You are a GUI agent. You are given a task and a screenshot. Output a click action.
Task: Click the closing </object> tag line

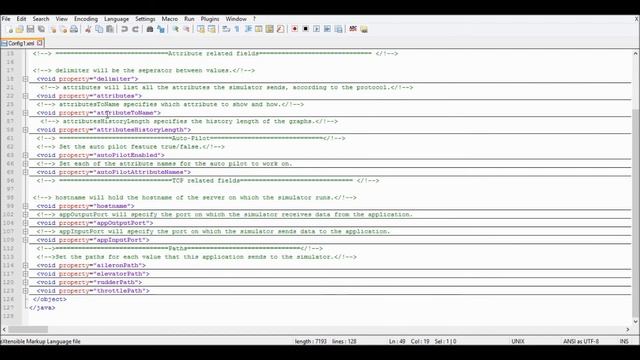[50, 299]
